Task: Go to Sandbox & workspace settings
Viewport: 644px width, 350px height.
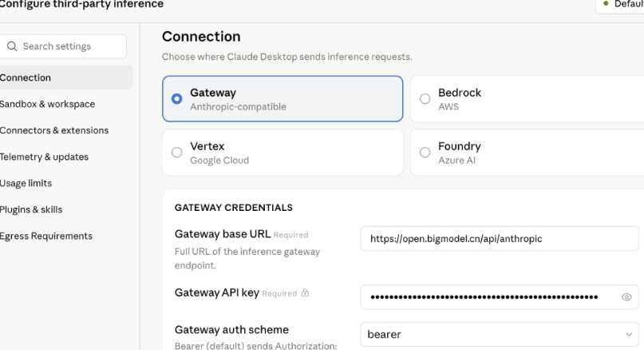Action: 47,104
